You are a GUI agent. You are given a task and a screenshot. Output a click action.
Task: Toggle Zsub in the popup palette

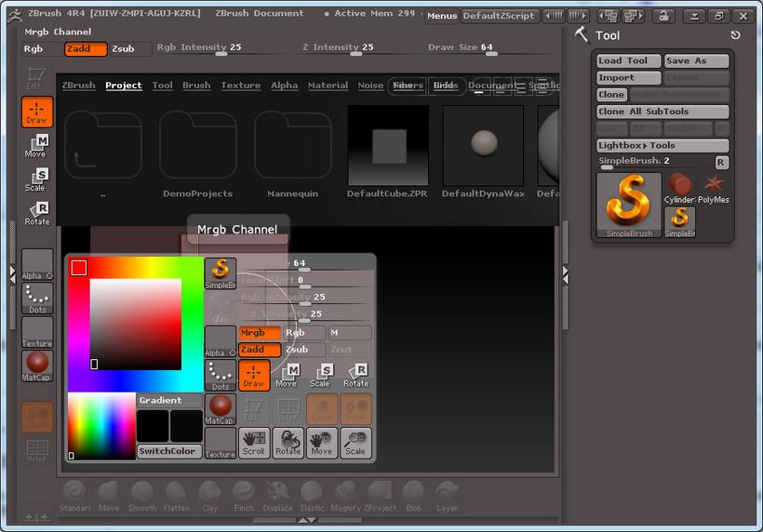tap(304, 350)
